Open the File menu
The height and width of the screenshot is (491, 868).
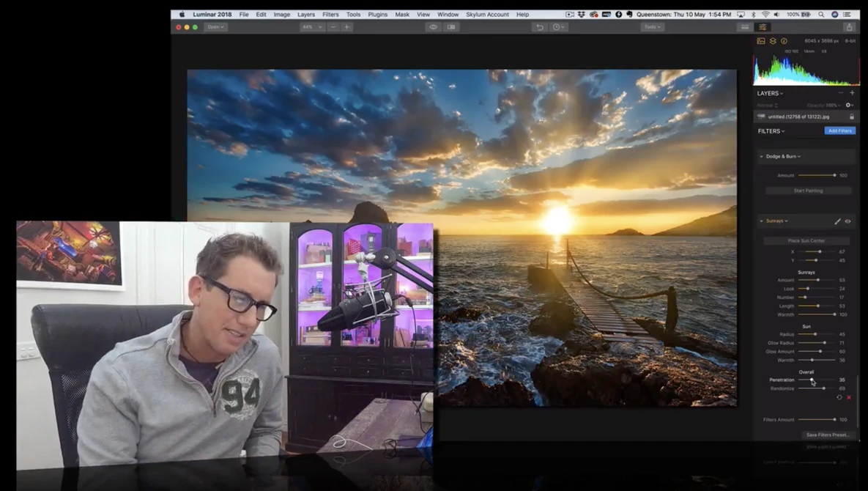tap(244, 15)
